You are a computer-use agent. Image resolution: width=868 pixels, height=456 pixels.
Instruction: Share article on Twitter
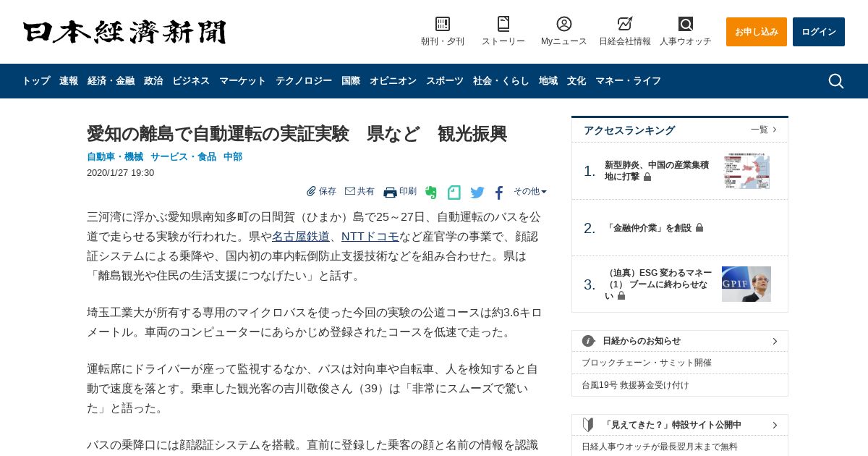tap(477, 193)
